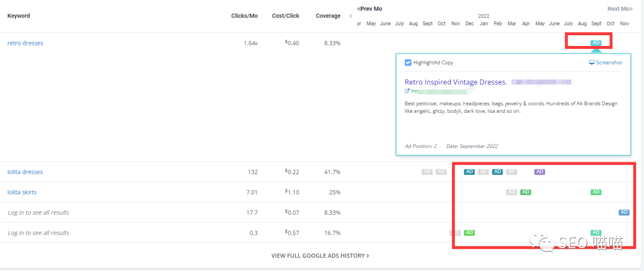Click Log in row with 17.7 clicks
Viewport: 644px width, 271px height.
click(x=38, y=213)
